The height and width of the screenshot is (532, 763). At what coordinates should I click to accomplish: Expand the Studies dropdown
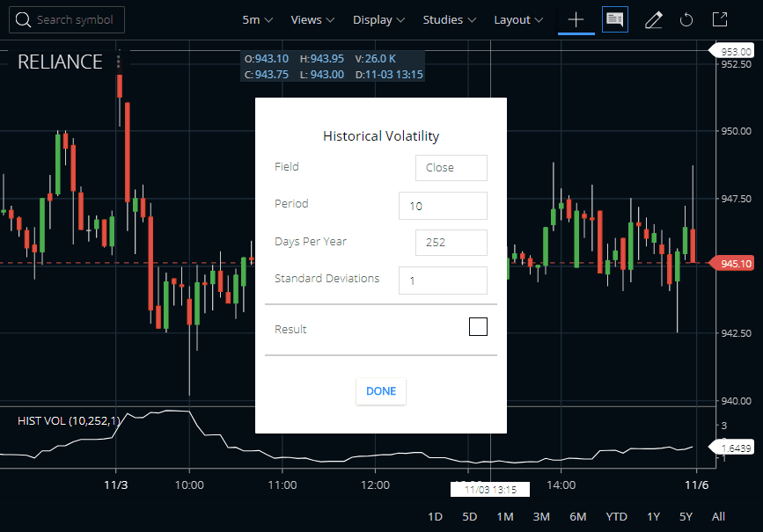click(447, 18)
